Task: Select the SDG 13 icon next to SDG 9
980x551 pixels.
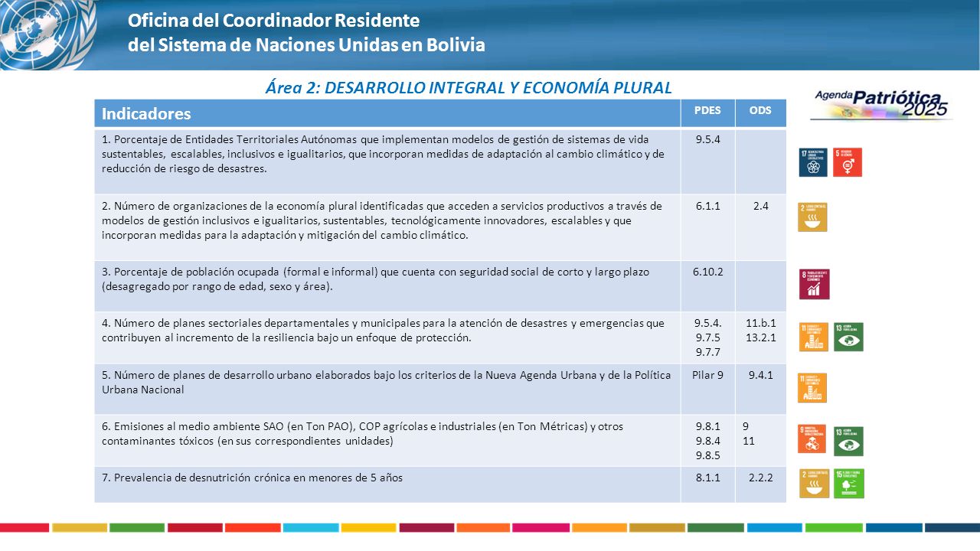Action: [848, 441]
